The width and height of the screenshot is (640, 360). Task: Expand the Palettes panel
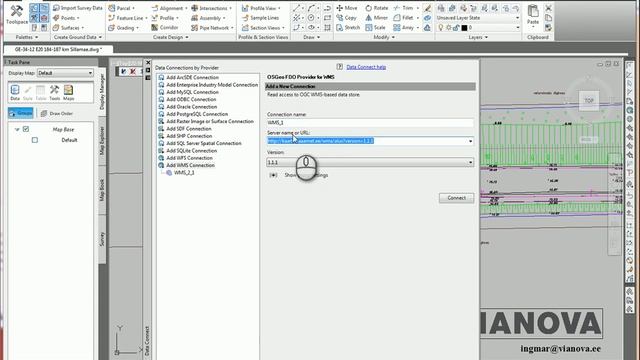coord(27,37)
